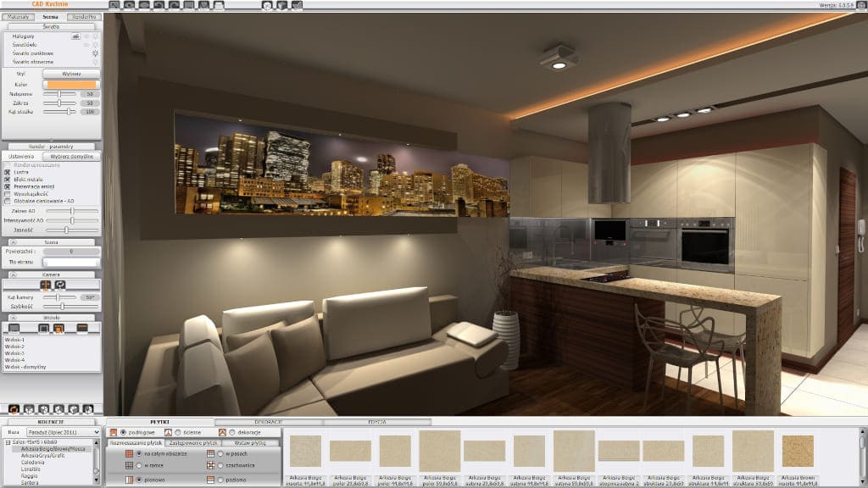Image resolution: width=868 pixels, height=488 pixels.
Task: Enable the Wygładzanie checkbox
Action: (x=8, y=193)
